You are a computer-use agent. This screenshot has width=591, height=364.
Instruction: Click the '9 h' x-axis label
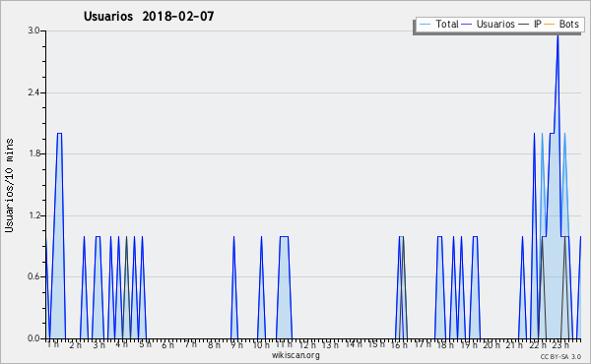point(236,344)
